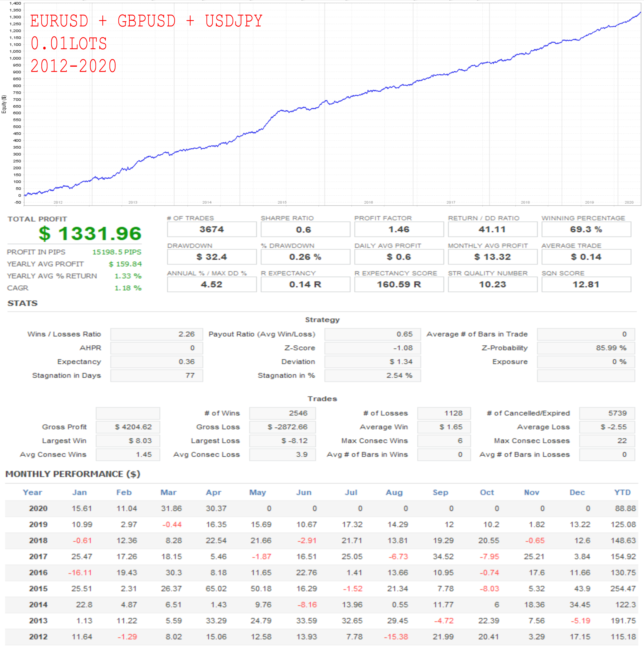This screenshot has height=648, width=644.
Task: Select the SQN Score 12.81 box
Action: 586,284
